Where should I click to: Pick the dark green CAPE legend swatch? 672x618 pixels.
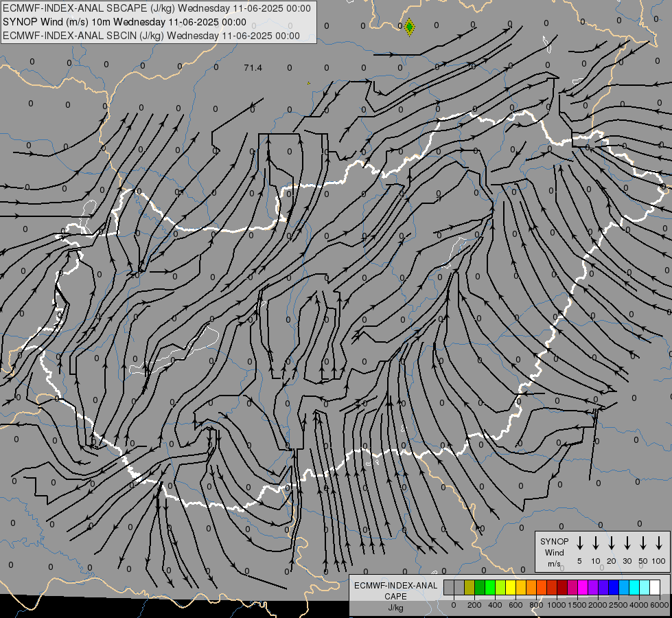[480, 588]
